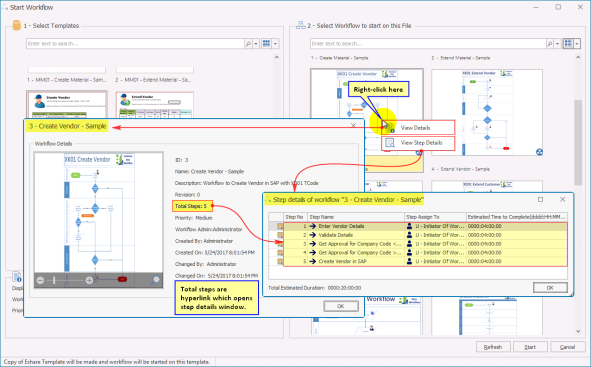Choose View Details from the context menu
Screen dimensions: 591x367
418,128
